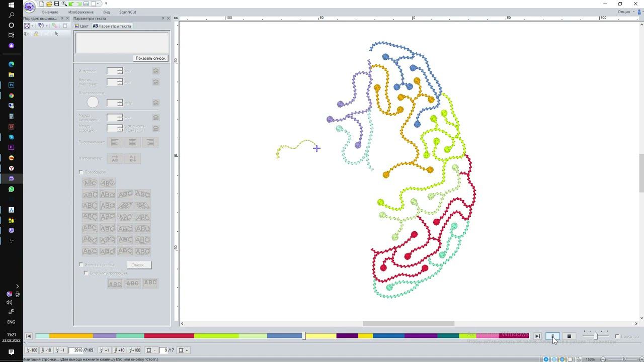Click the Save diskette icon in quick toolbar
This screenshot has width=644, height=362.
point(56,4)
